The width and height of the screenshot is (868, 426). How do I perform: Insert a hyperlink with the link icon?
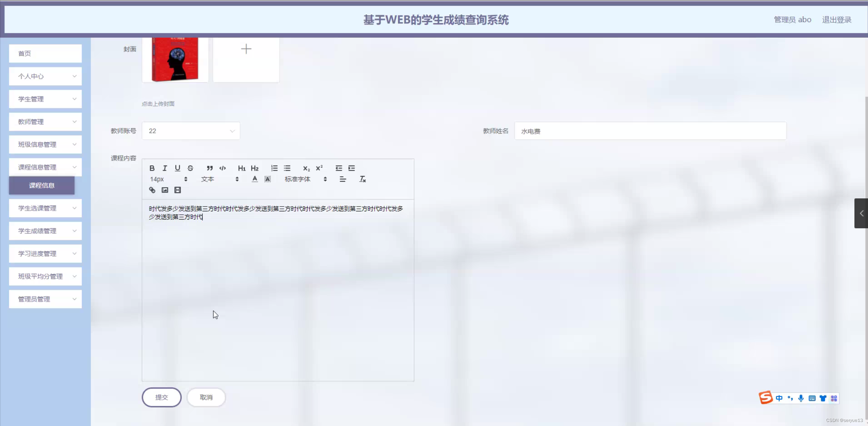click(152, 190)
